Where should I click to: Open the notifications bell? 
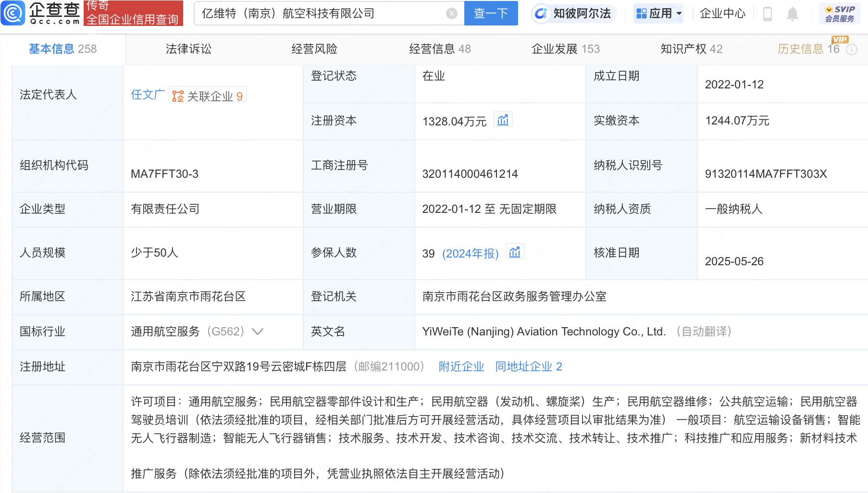coord(793,13)
